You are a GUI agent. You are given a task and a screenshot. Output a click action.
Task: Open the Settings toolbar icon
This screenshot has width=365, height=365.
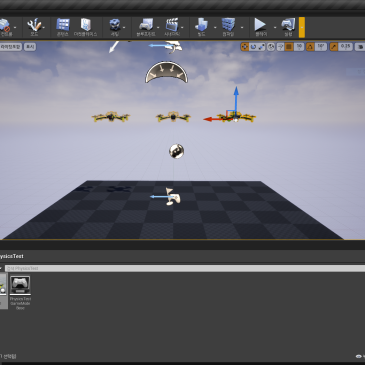tap(115, 27)
